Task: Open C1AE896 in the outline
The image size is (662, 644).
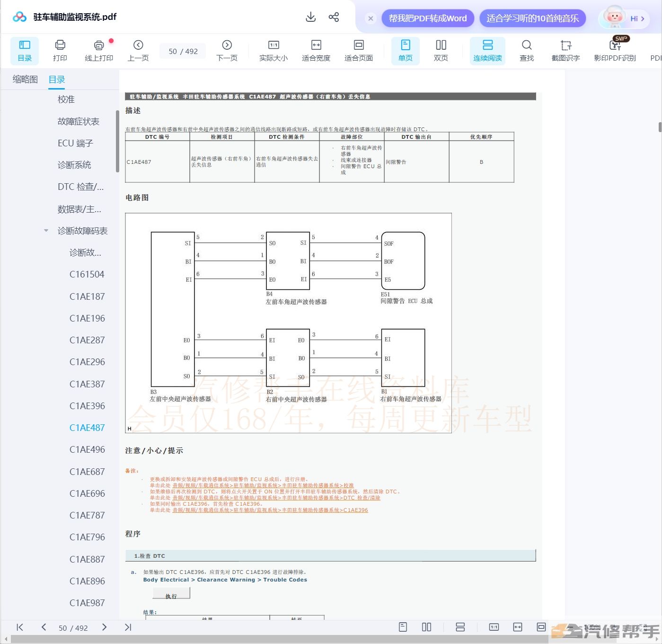Action: coord(87,581)
